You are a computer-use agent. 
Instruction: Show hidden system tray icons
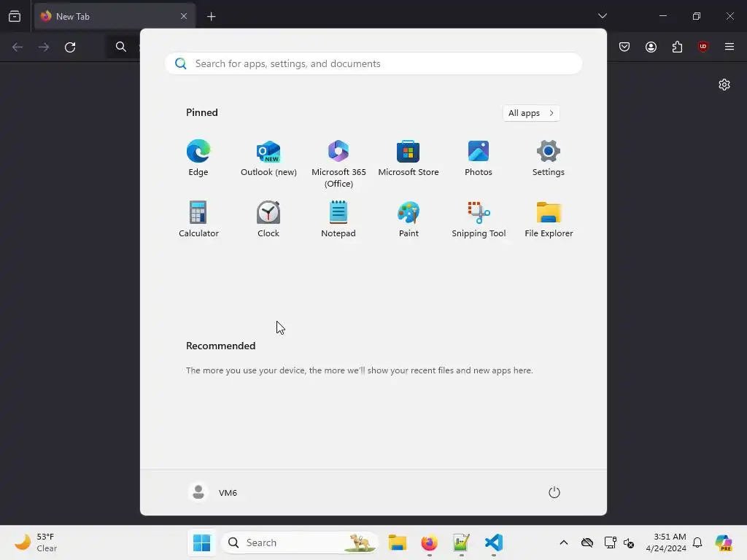[564, 542]
